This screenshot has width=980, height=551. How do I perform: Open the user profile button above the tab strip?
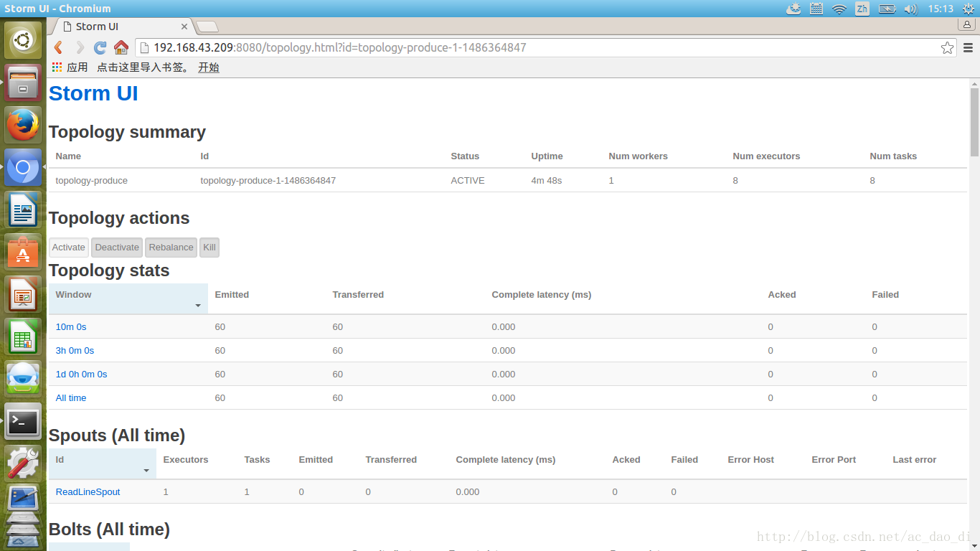click(966, 24)
